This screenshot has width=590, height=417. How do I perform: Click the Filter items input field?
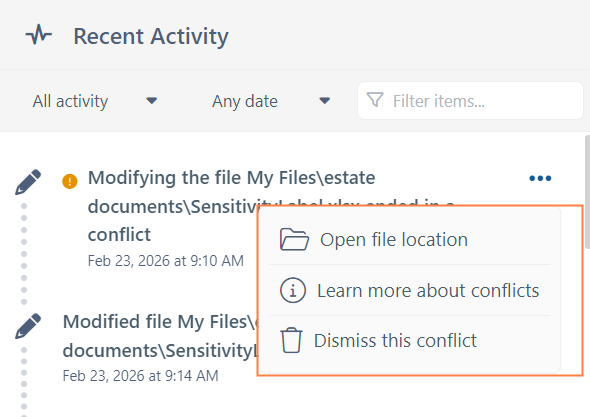[470, 100]
